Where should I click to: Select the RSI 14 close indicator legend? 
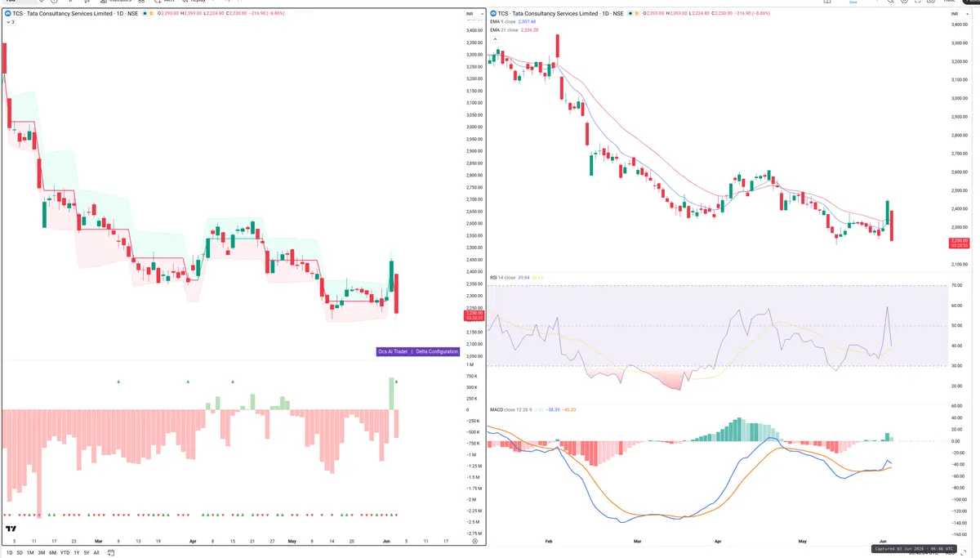503,278
